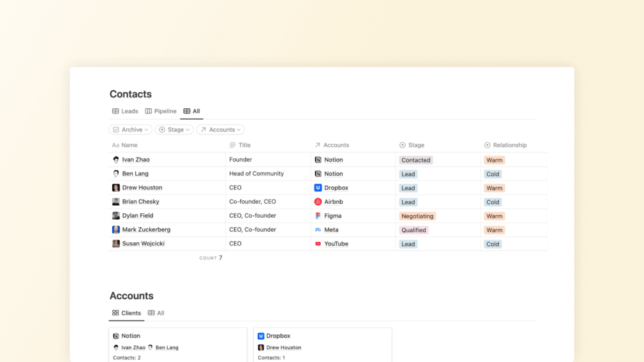Click the Qualified stage tag
The width and height of the screenshot is (644, 362).
[413, 230]
